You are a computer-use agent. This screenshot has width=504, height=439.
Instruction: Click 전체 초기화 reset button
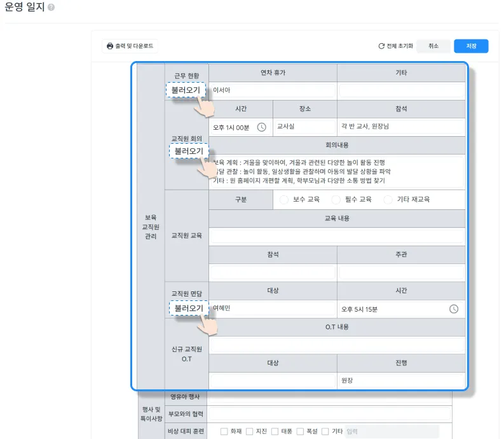[x=395, y=46]
